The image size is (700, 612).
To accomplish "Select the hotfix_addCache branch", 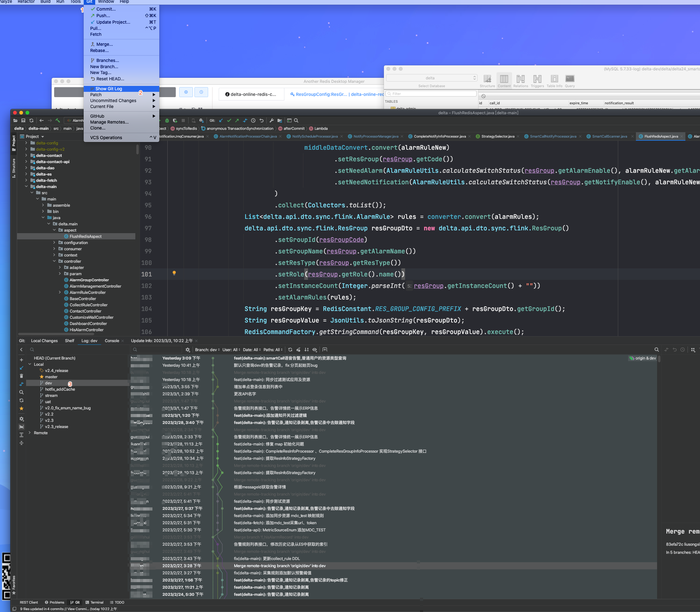I will (60, 389).
